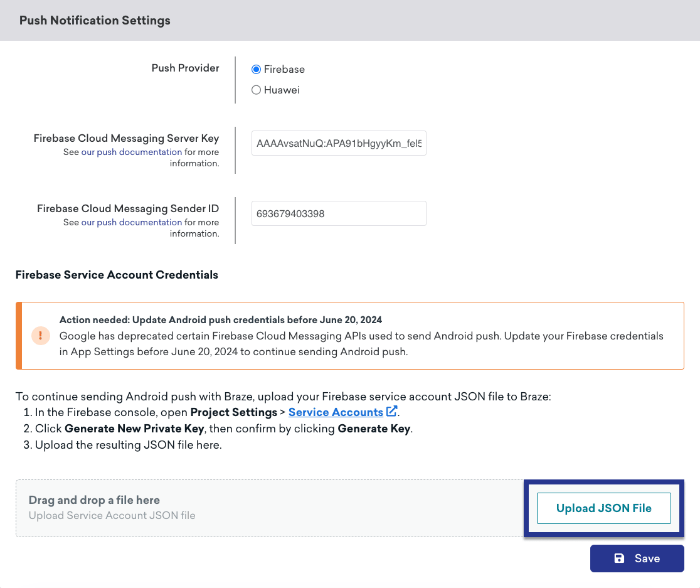Click the external link icon beside Service Accounts

[391, 411]
